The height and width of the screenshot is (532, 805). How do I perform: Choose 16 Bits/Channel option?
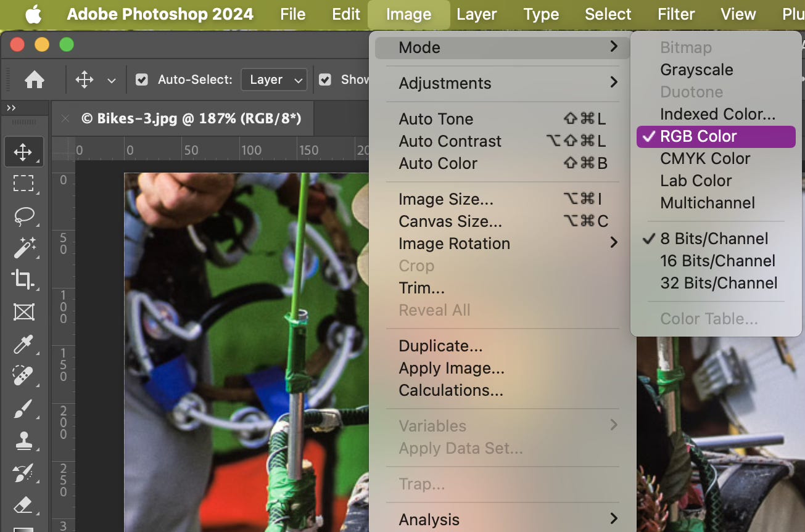click(716, 261)
